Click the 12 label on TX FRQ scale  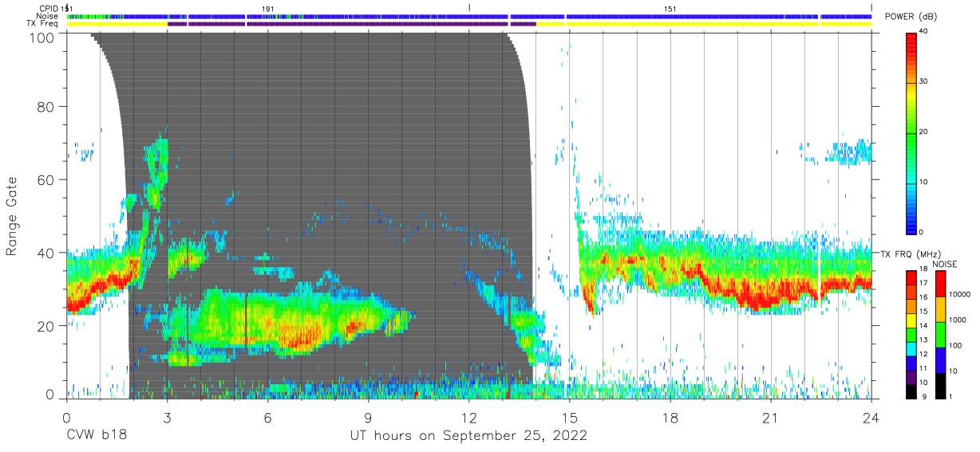point(924,354)
